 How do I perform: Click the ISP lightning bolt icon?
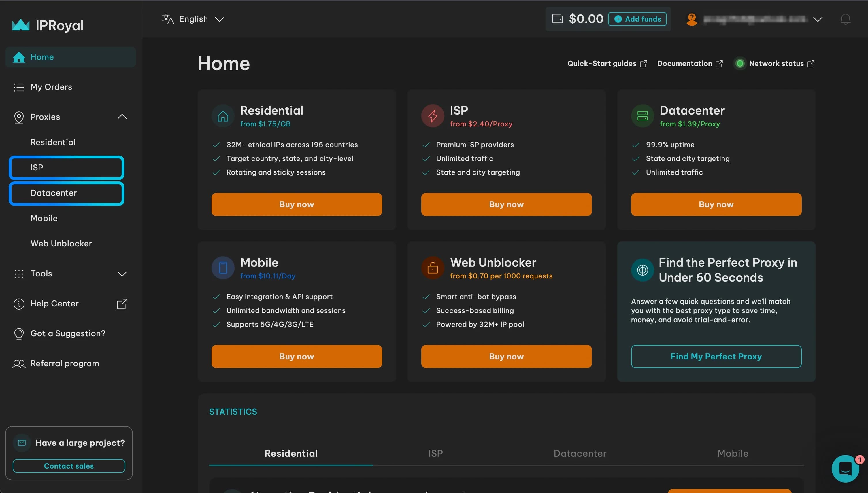coord(432,116)
